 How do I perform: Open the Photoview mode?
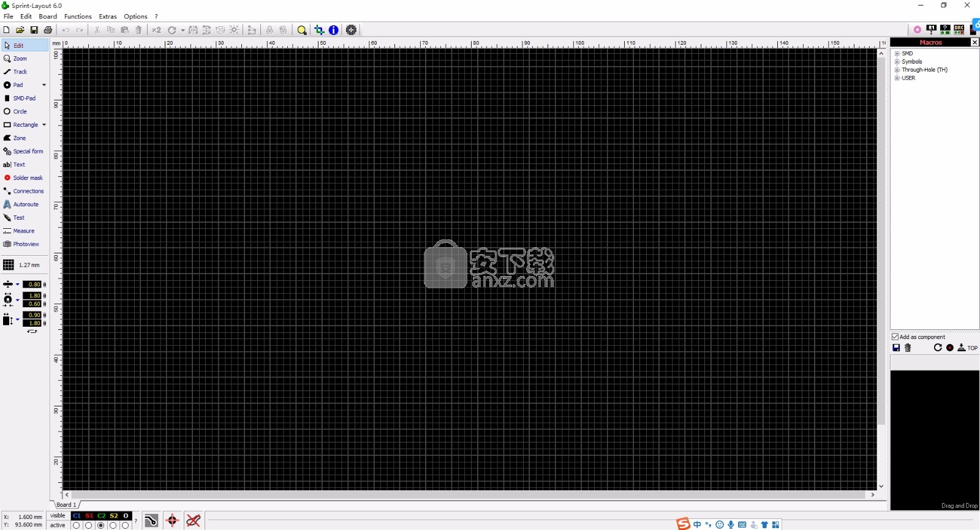(x=25, y=244)
